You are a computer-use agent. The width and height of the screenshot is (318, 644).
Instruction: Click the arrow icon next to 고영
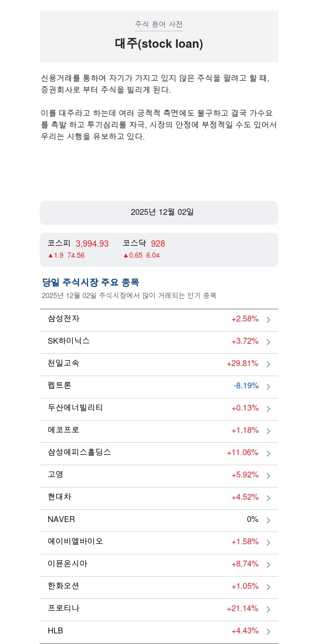pyautogui.click(x=268, y=476)
